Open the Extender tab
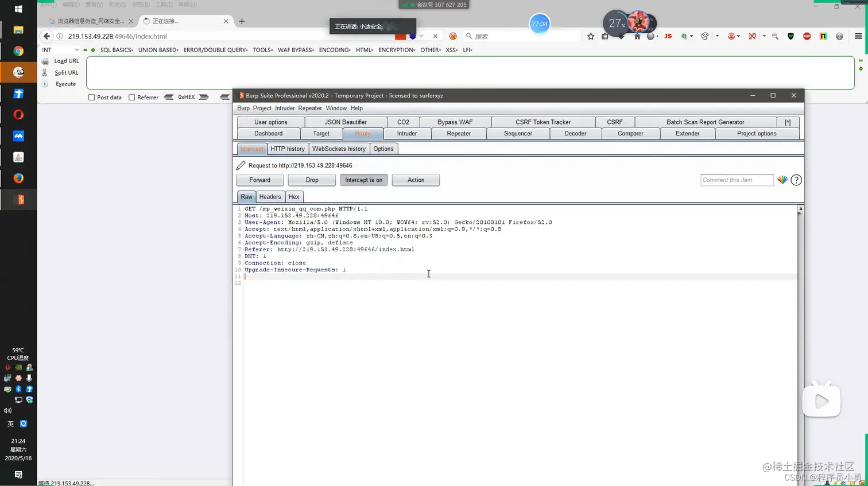The width and height of the screenshot is (868, 486). pos(688,134)
